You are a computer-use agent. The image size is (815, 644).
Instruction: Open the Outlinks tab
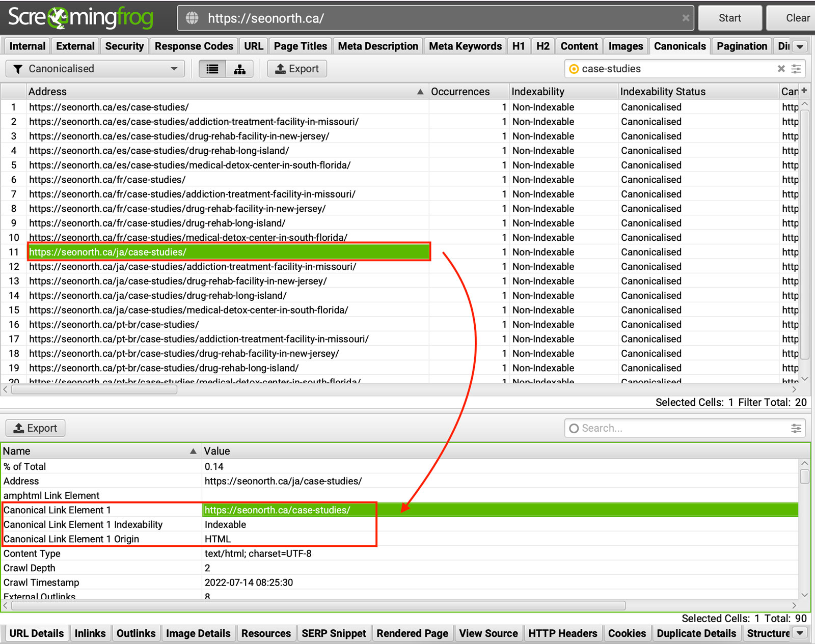(136, 633)
